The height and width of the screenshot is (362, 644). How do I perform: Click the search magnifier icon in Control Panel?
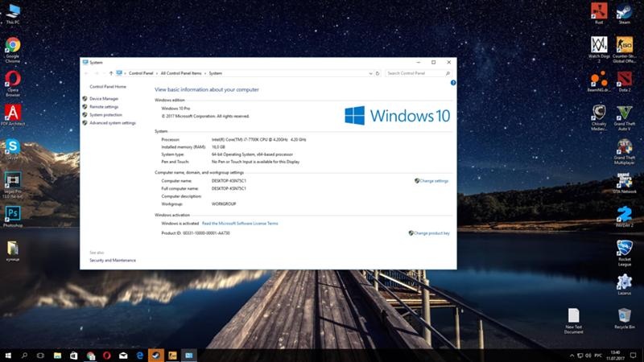pyautogui.click(x=448, y=73)
